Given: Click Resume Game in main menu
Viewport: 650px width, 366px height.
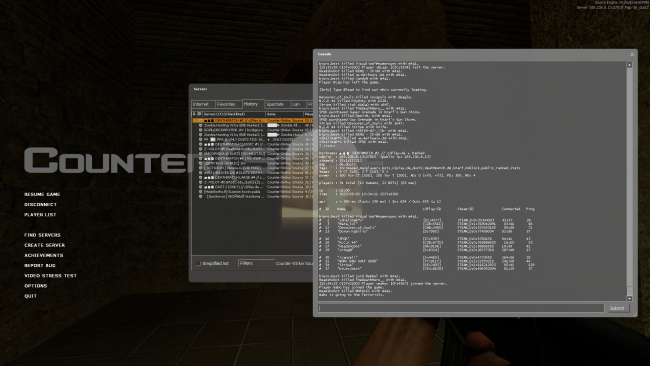Looking at the screenshot, I should coord(42,194).
